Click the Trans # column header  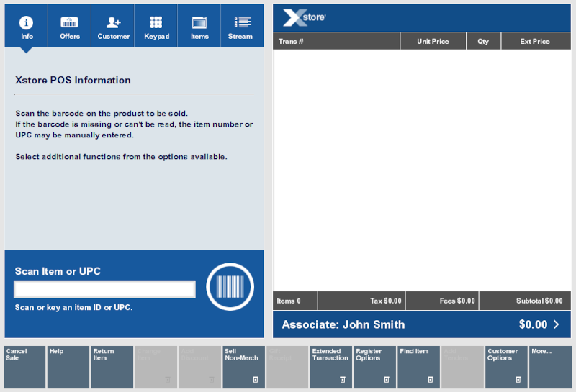[336, 41]
